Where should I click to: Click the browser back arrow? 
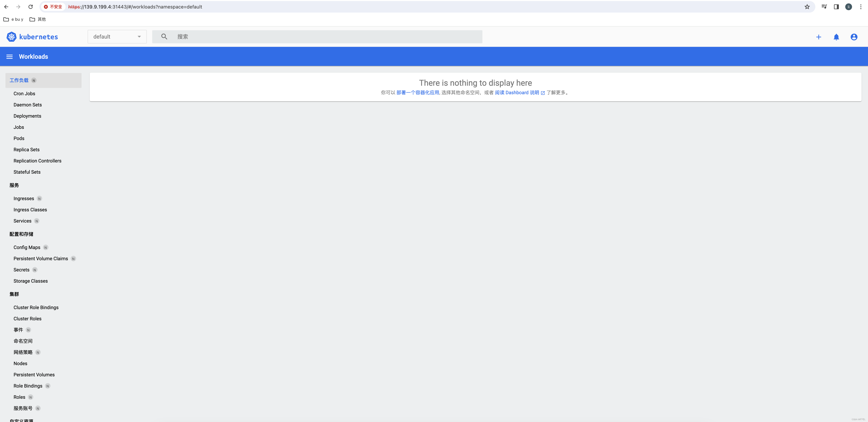[x=6, y=7]
